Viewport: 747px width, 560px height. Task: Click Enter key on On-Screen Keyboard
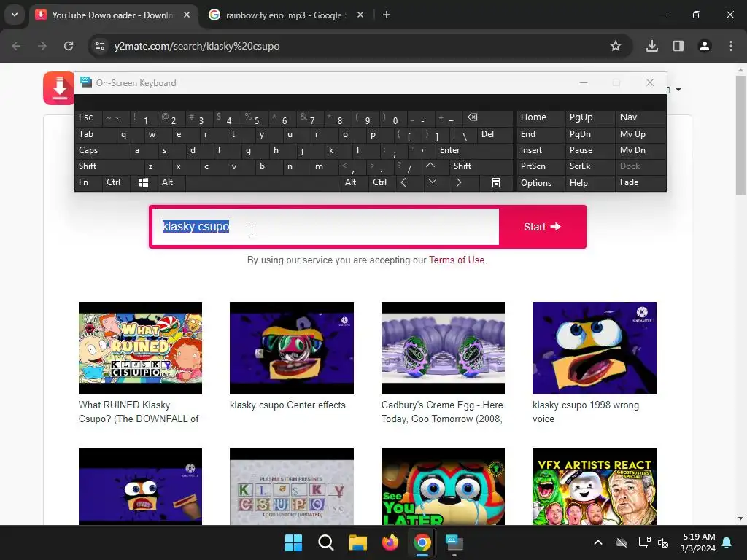tap(474, 150)
